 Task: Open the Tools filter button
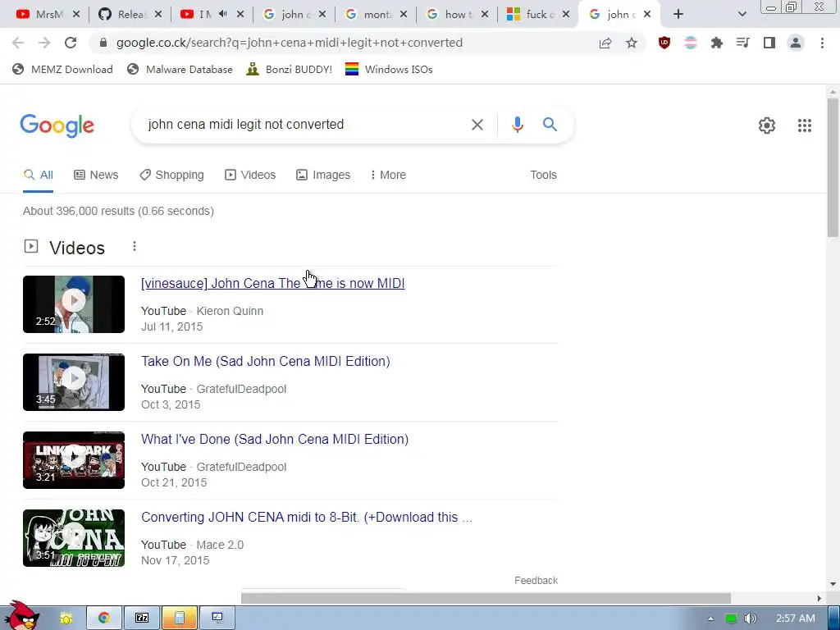(x=543, y=175)
